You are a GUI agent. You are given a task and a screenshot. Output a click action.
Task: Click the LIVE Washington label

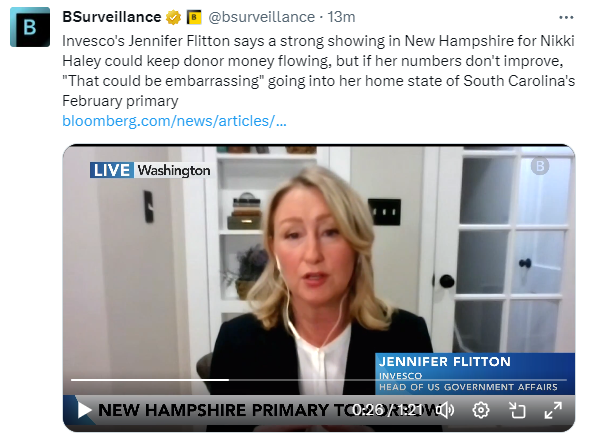coord(151,170)
